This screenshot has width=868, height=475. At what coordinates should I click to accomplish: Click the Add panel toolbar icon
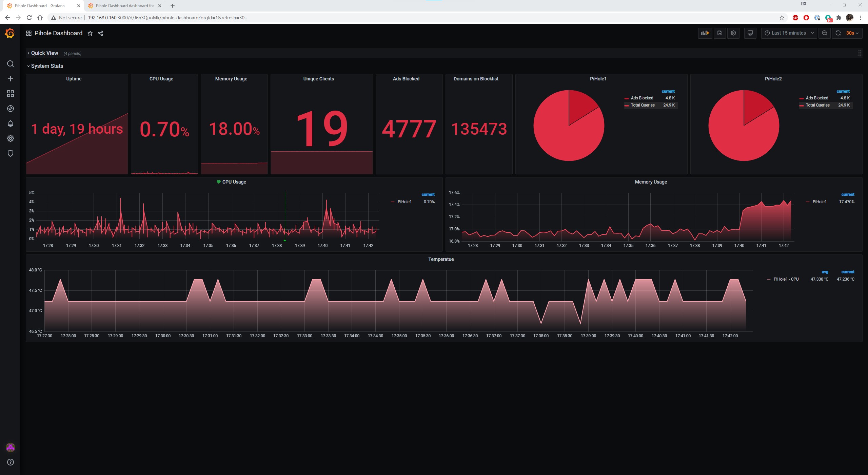(x=705, y=33)
